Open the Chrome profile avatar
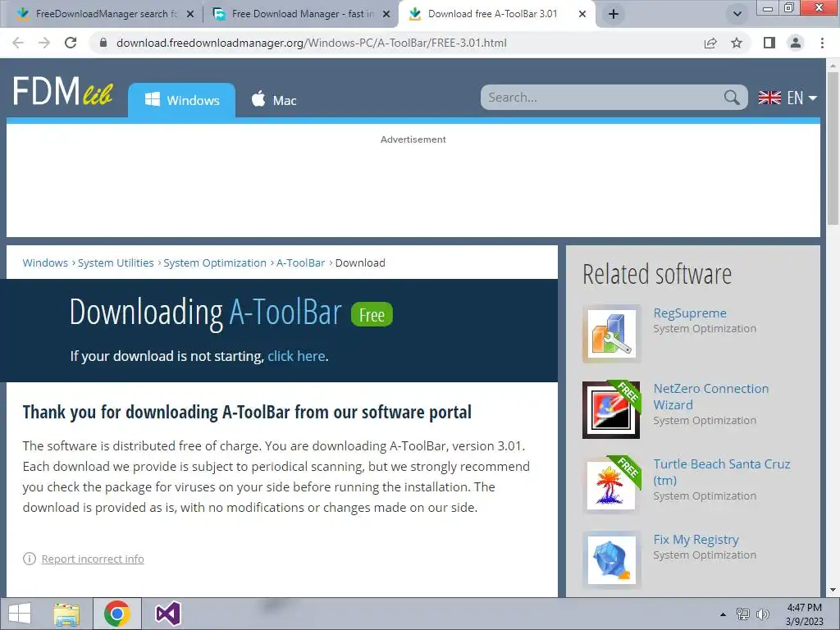Screen dimensions: 840x630 pos(796,43)
